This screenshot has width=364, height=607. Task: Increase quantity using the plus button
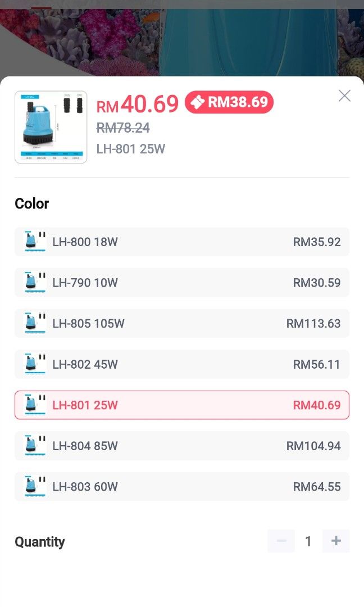(335, 541)
